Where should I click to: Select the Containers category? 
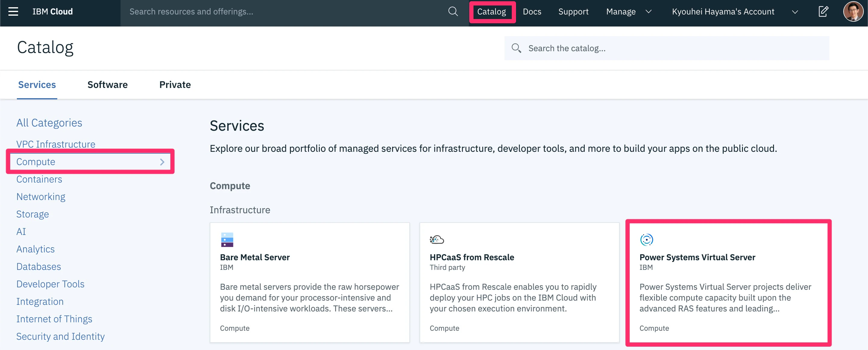39,179
